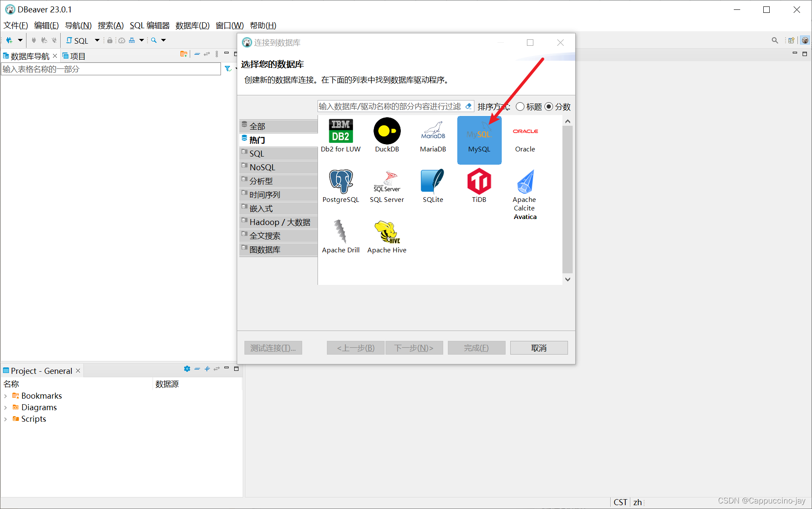Screen dimensions: 812x509
Task: Select the 分析型 category tab
Action: pyautogui.click(x=279, y=181)
